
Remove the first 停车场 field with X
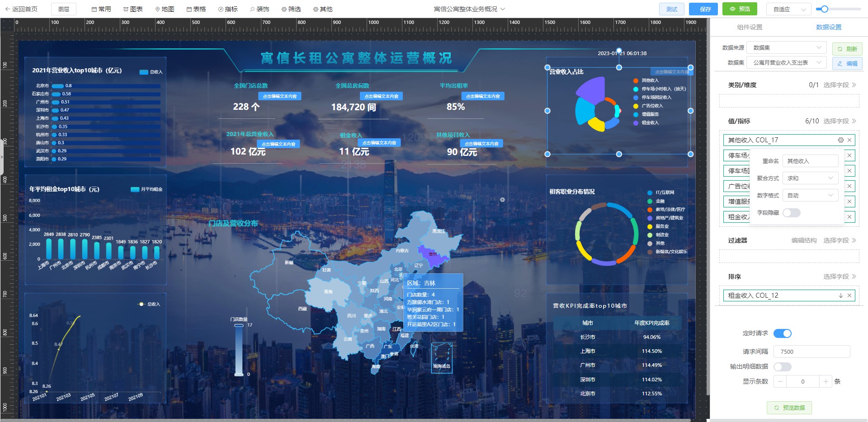point(849,155)
